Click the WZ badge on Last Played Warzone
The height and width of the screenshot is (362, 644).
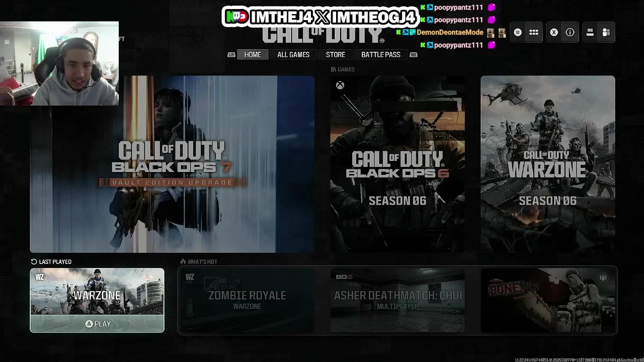point(40,277)
